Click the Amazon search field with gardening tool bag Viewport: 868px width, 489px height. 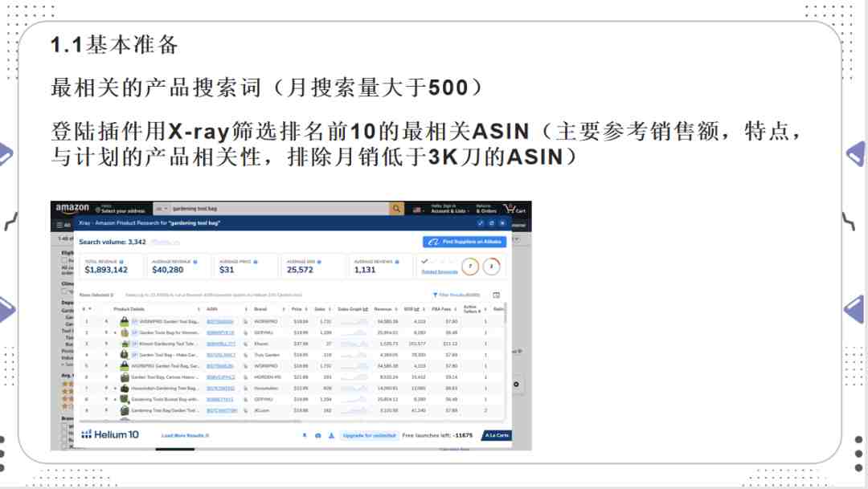(280, 209)
